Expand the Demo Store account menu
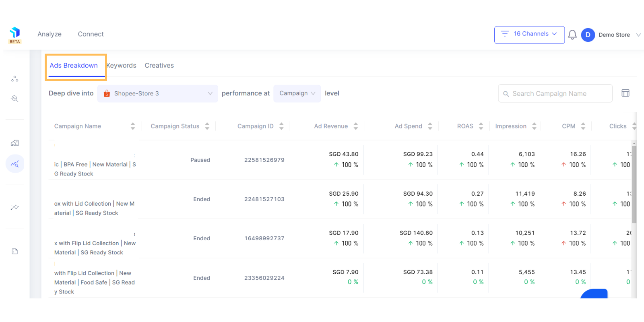This screenshot has height=322, width=644. (638, 35)
